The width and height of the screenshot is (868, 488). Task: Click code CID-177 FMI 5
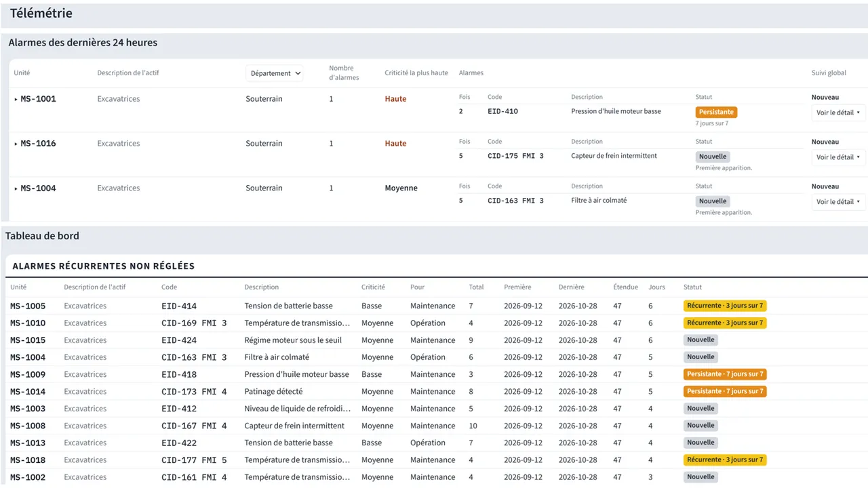[x=194, y=460]
